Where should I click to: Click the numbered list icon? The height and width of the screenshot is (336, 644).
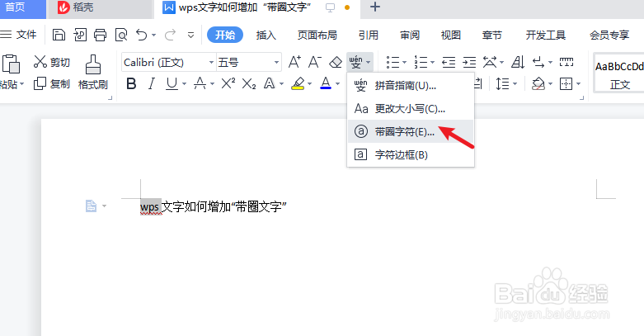coord(421,63)
